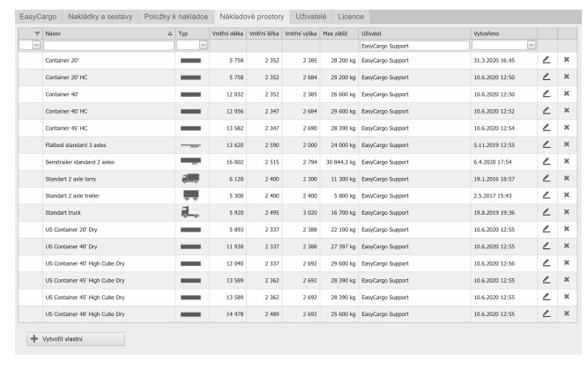Click edit pencil for Container 20'
This screenshot has height=376, width=588.
pos(547,62)
